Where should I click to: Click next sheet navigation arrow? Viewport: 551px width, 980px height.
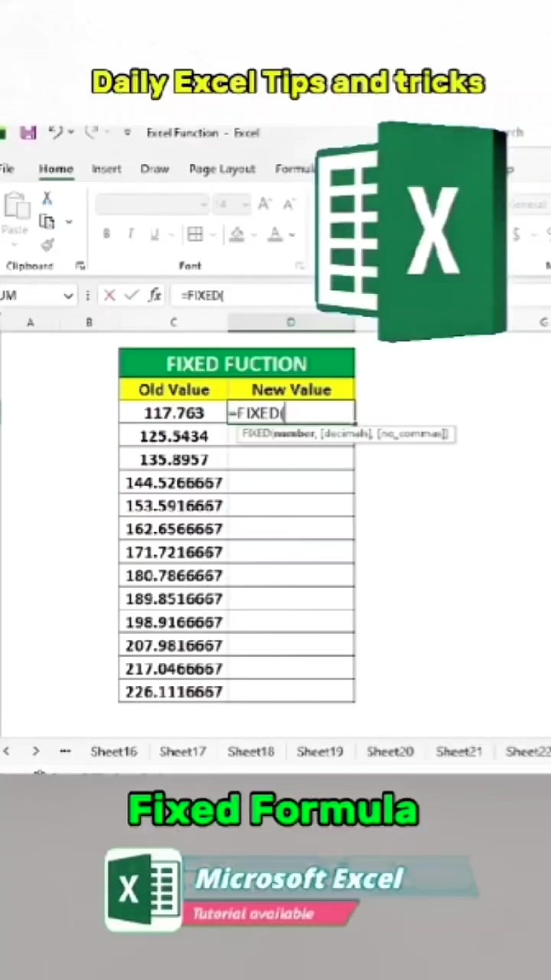35,752
